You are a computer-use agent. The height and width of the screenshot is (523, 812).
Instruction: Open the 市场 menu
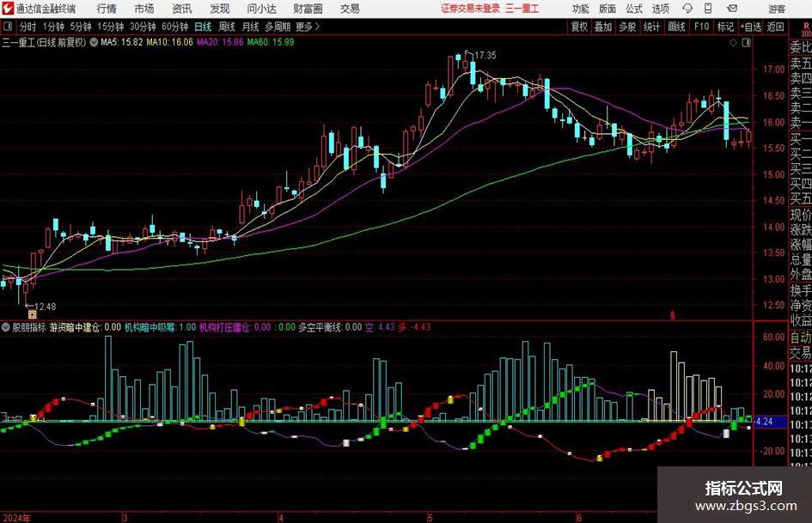144,9
